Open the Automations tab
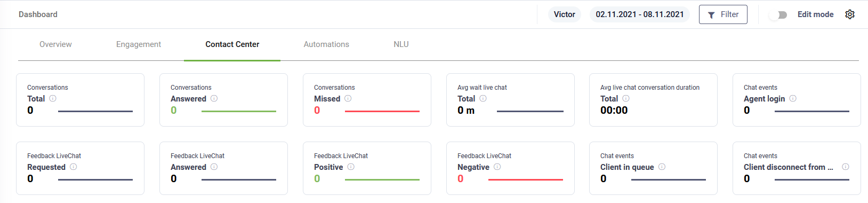 (x=326, y=44)
